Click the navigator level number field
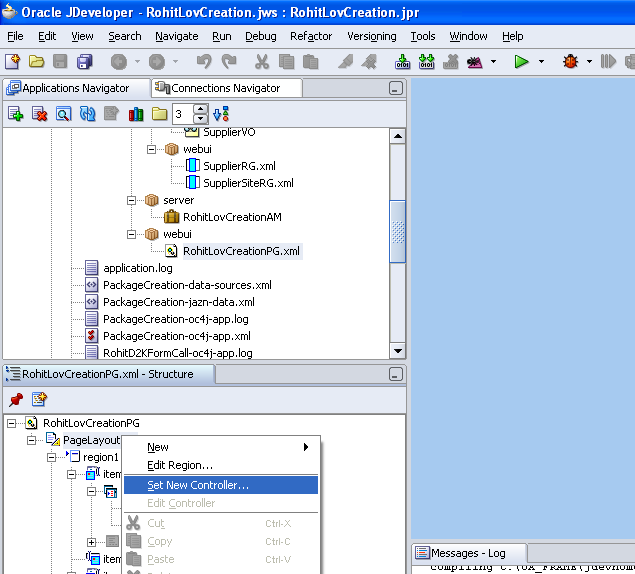Screen dimensions: 635x574 tap(183, 114)
